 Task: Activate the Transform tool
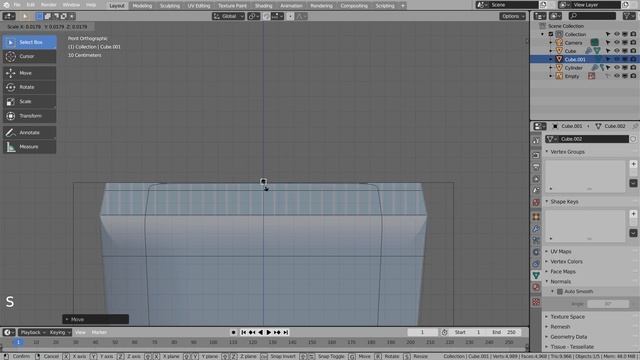(29, 116)
